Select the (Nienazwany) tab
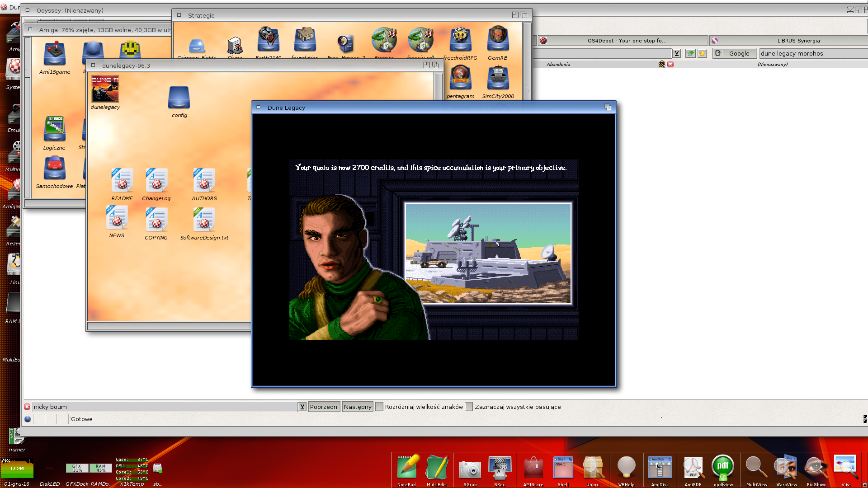This screenshot has width=868, height=488. click(773, 64)
